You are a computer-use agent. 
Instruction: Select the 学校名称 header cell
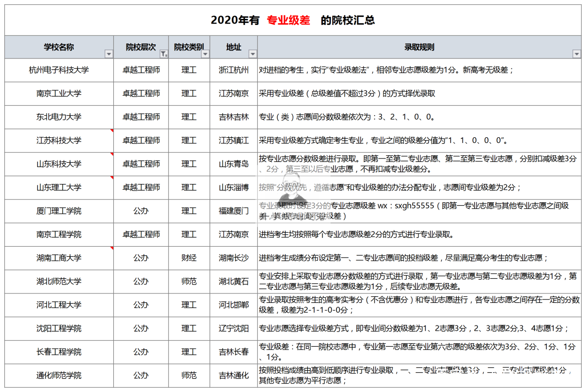(x=59, y=47)
